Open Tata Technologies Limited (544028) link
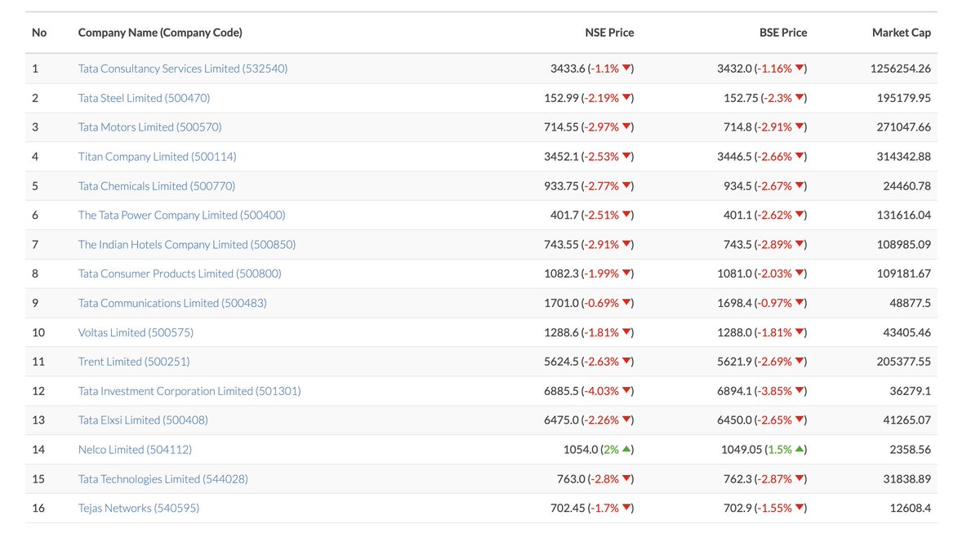Screen dimensions: 980x551 tap(163, 479)
